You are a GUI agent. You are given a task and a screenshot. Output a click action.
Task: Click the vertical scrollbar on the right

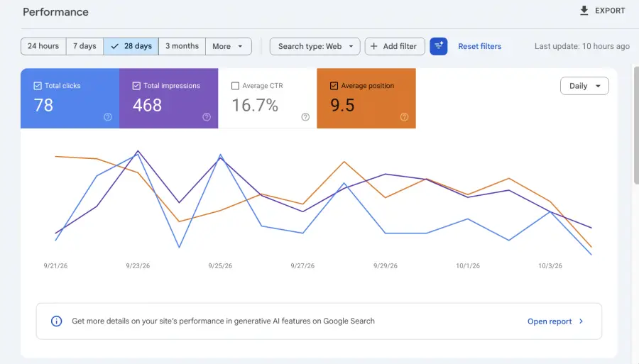click(636, 125)
